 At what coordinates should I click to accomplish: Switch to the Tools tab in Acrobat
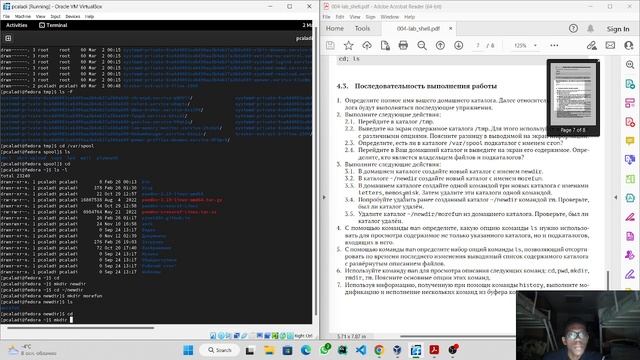[x=362, y=29]
